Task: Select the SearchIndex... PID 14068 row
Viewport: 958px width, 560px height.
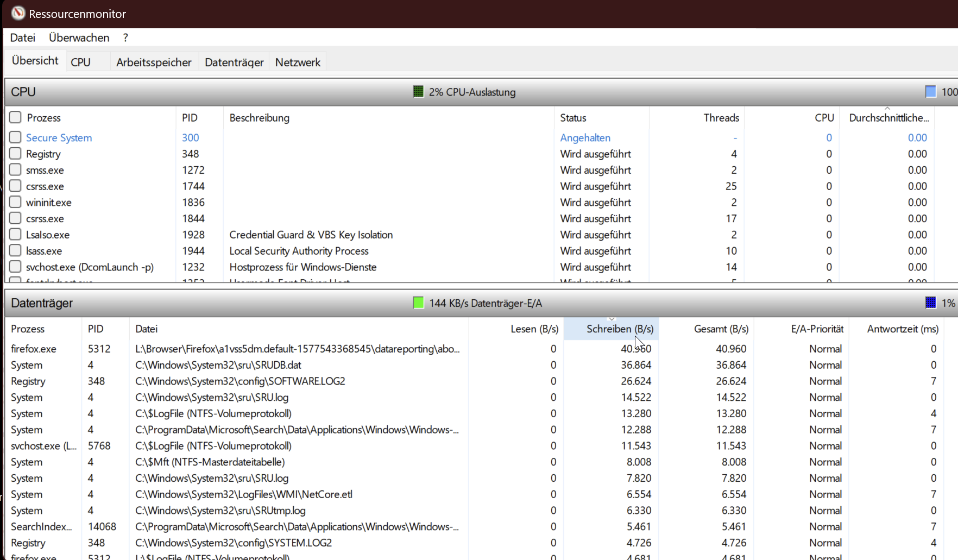Action: (474, 526)
